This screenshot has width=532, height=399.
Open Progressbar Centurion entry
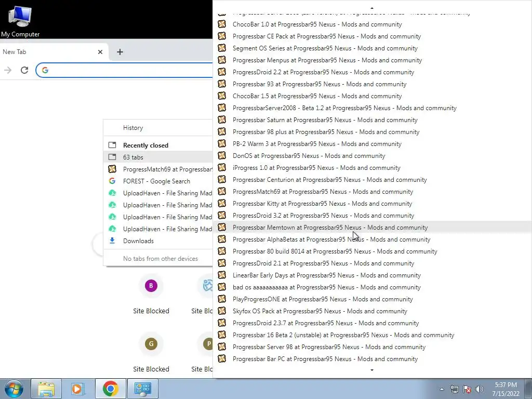coord(372,180)
